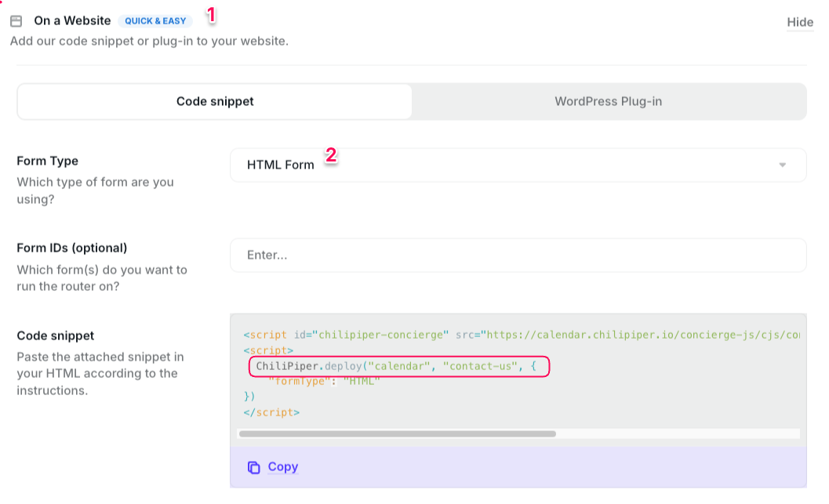Viewport: 829px width, 504px height.
Task: Click the horizontal scrollbar under the code
Action: (397, 433)
